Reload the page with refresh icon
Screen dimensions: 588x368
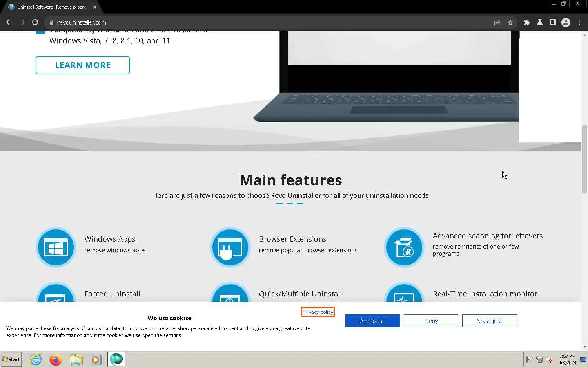35,22
